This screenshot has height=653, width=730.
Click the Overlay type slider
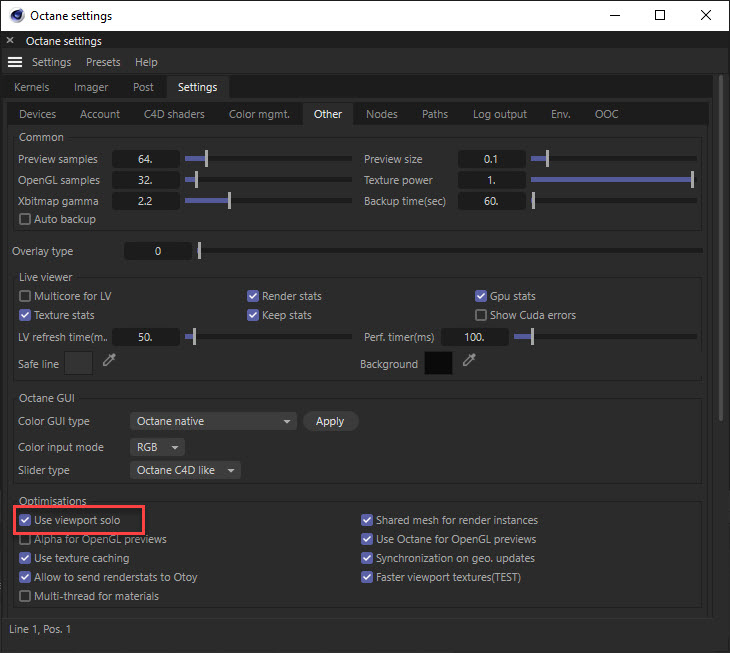click(x=450, y=251)
